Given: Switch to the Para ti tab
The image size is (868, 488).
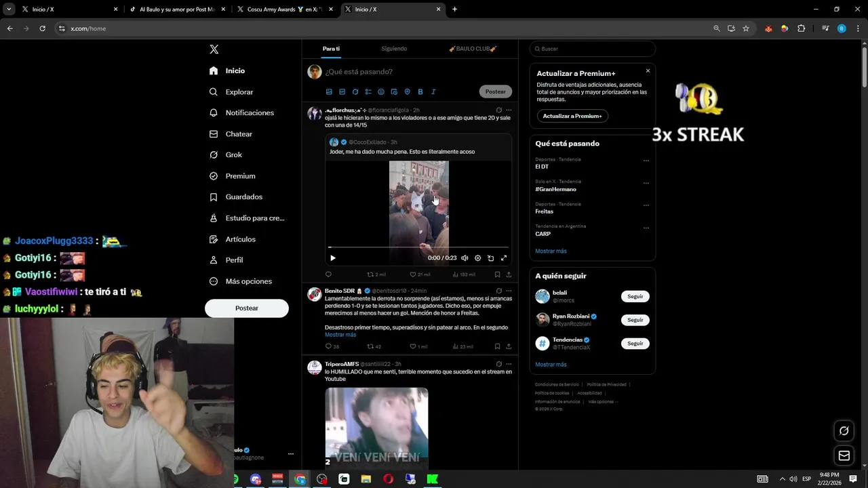Looking at the screenshot, I should pos(331,49).
